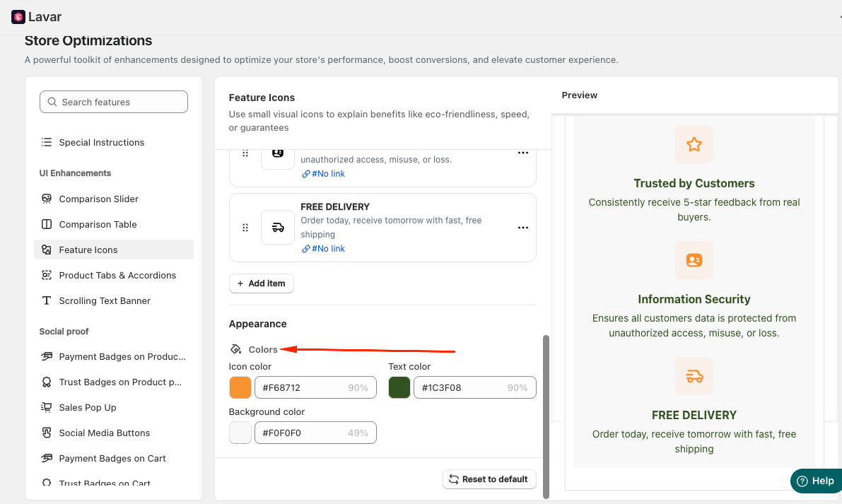Click Reset to default button

489,479
